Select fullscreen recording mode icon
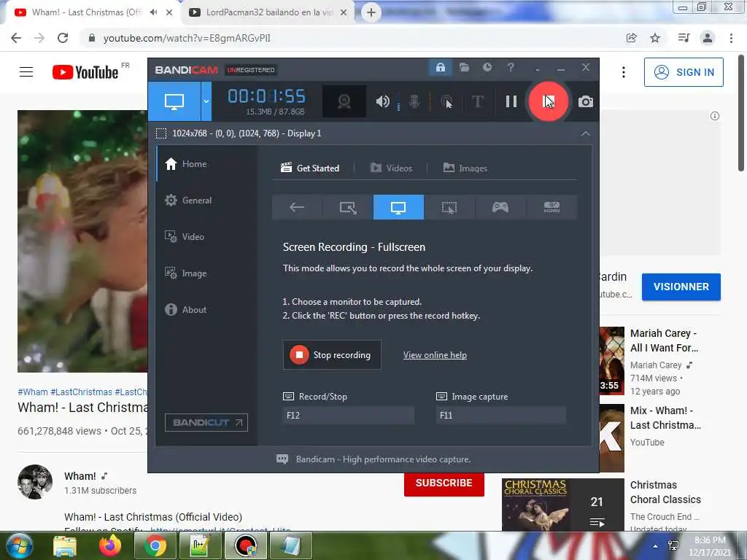 398,207
